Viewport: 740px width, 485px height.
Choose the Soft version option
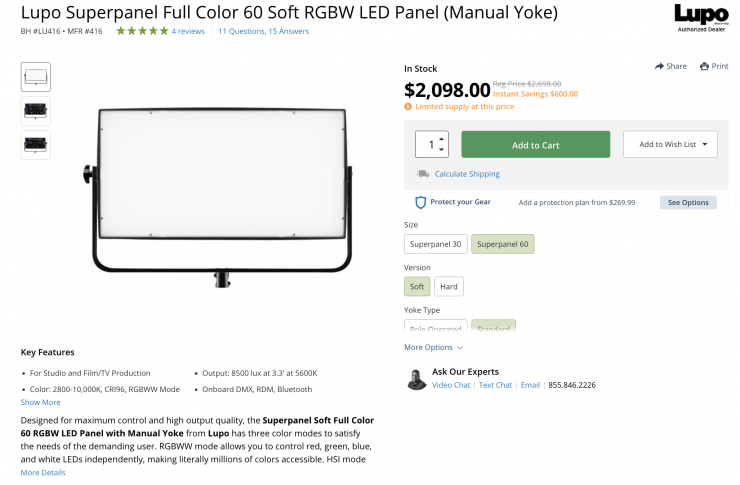point(417,287)
